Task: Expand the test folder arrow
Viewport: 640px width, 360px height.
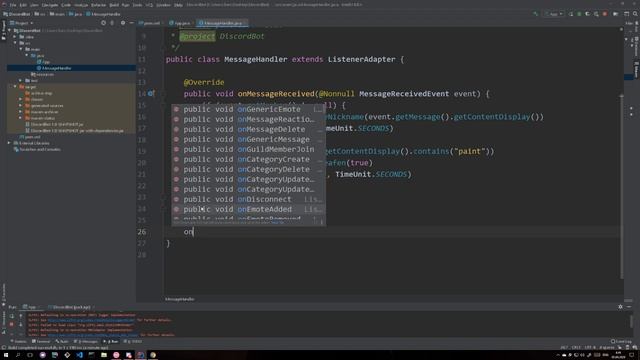Action: tap(21, 81)
